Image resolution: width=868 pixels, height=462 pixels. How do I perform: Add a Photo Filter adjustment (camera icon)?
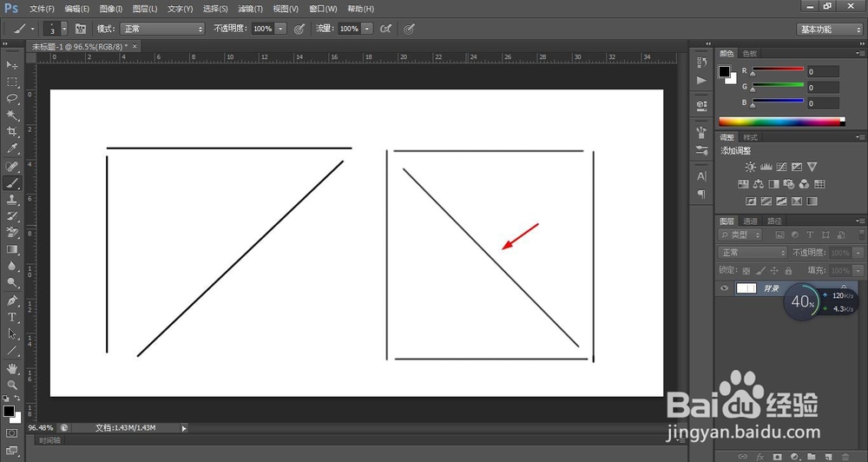coord(789,184)
